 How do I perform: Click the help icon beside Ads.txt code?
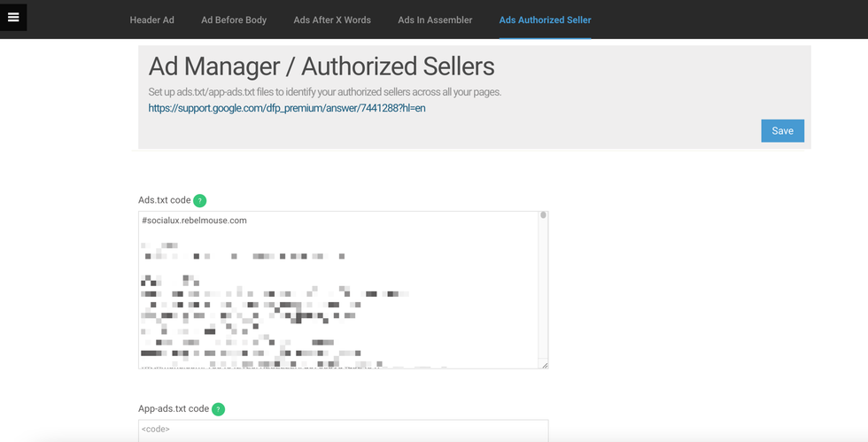(200, 201)
